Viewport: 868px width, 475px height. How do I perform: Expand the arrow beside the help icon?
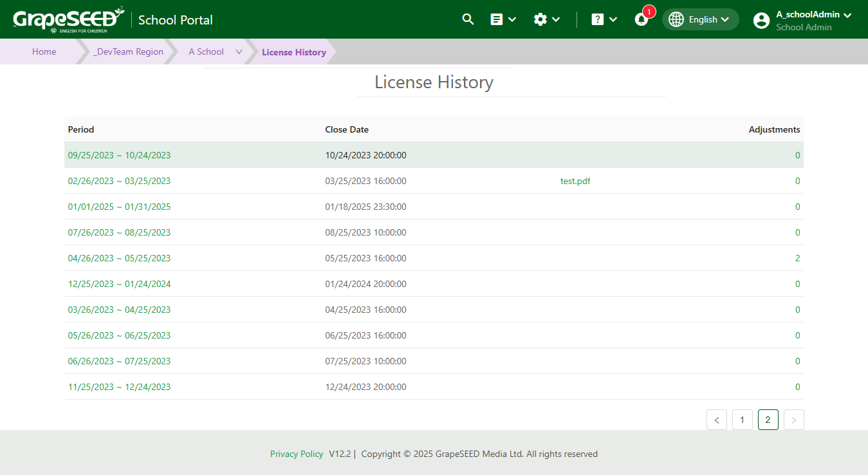point(613,19)
